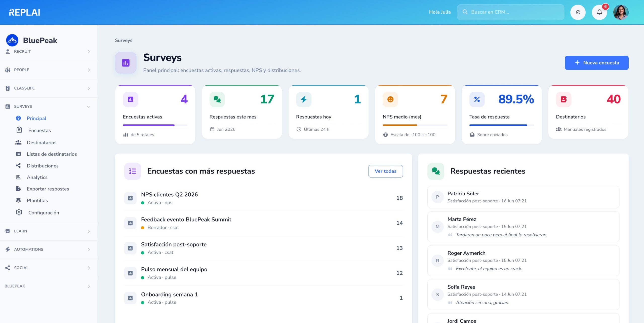Click Sofía Reyes's S avatar
This screenshot has height=323, width=644.
[437, 295]
